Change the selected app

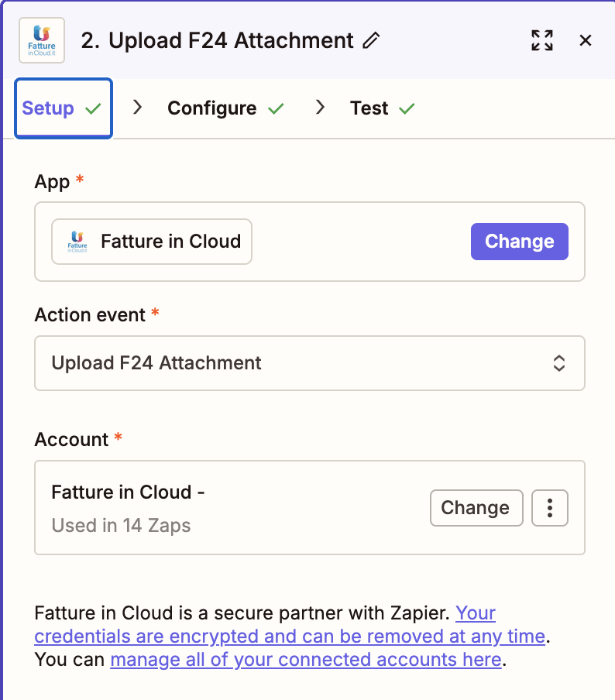519,241
